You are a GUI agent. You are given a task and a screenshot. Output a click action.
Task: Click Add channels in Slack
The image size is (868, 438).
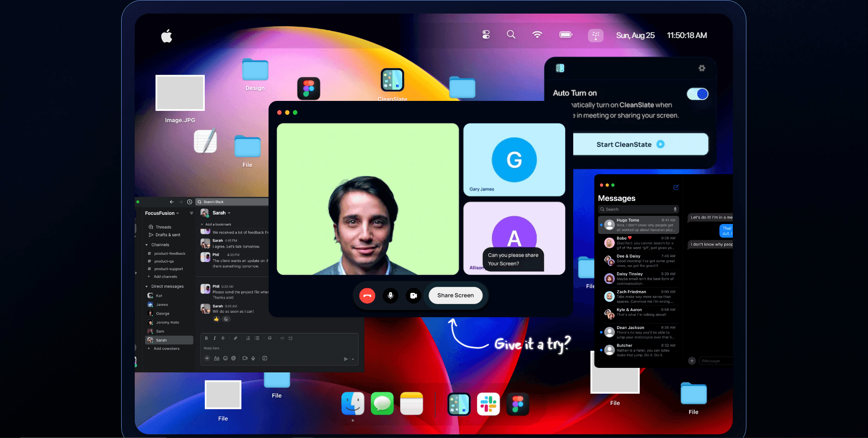point(163,276)
